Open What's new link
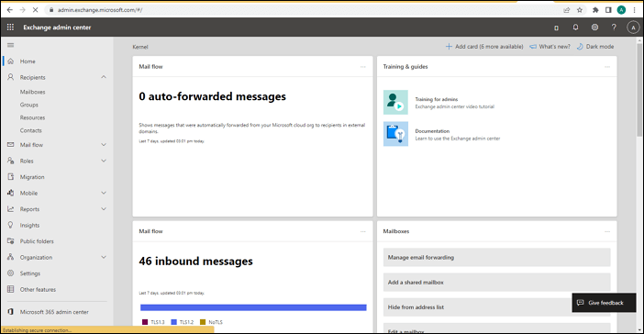 coord(550,47)
